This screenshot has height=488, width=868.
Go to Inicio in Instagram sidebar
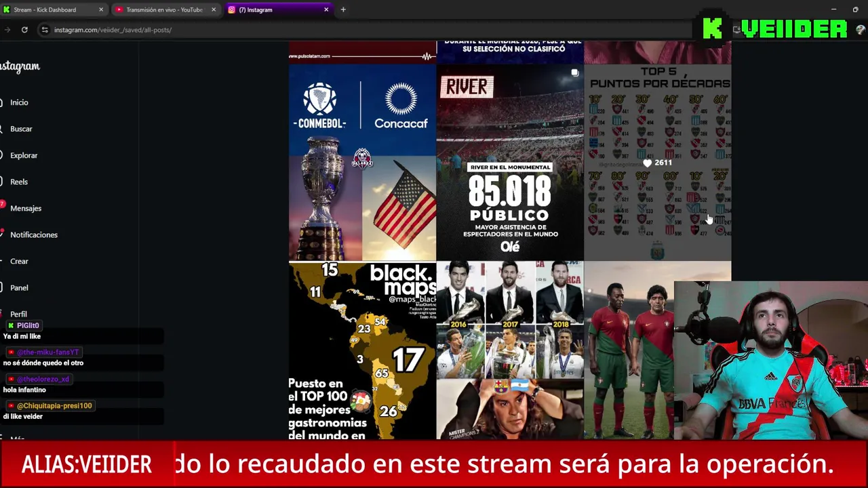19,102
